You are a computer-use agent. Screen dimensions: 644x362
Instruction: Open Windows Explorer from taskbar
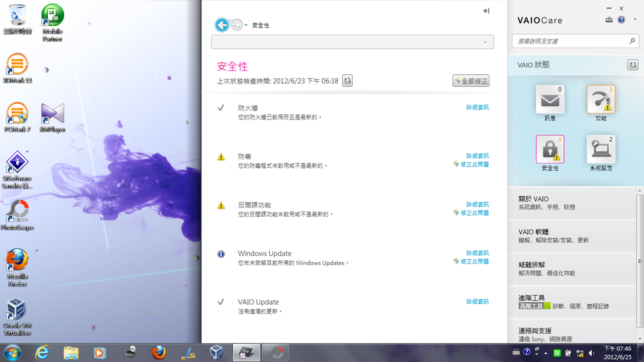pos(71,353)
